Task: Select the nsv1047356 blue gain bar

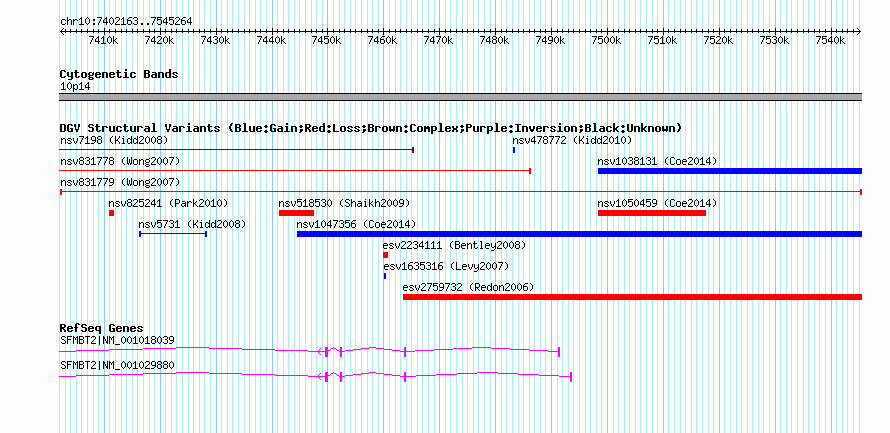Action: point(580,234)
